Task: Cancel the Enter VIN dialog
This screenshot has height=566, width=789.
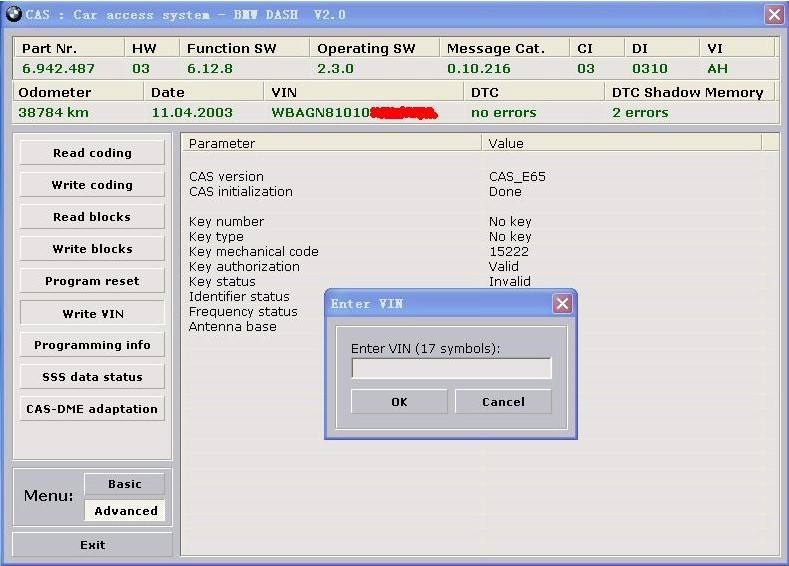Action: 503,402
